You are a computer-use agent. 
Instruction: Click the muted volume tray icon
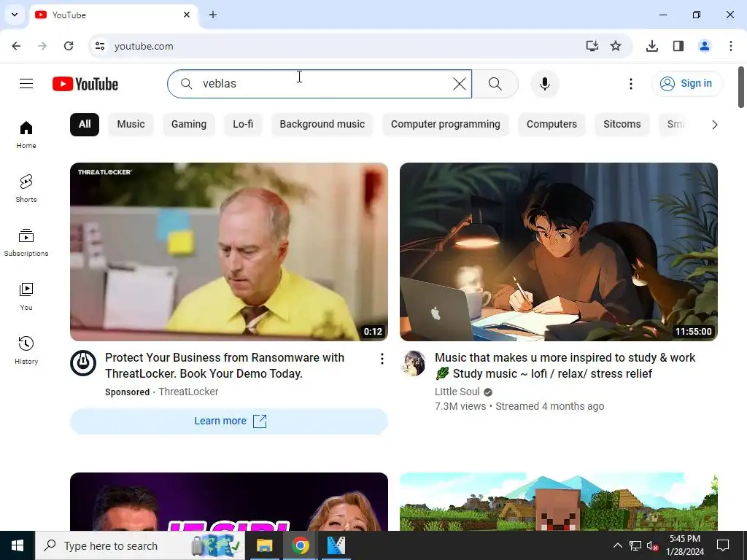click(x=652, y=545)
